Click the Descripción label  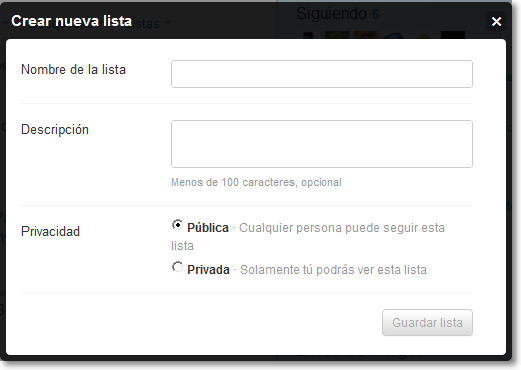click(x=55, y=130)
